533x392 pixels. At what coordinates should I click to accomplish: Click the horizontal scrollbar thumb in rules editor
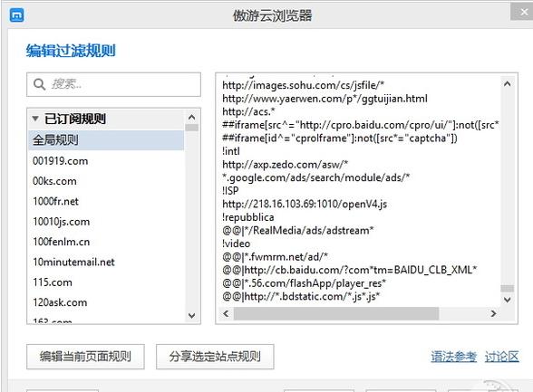(335, 313)
